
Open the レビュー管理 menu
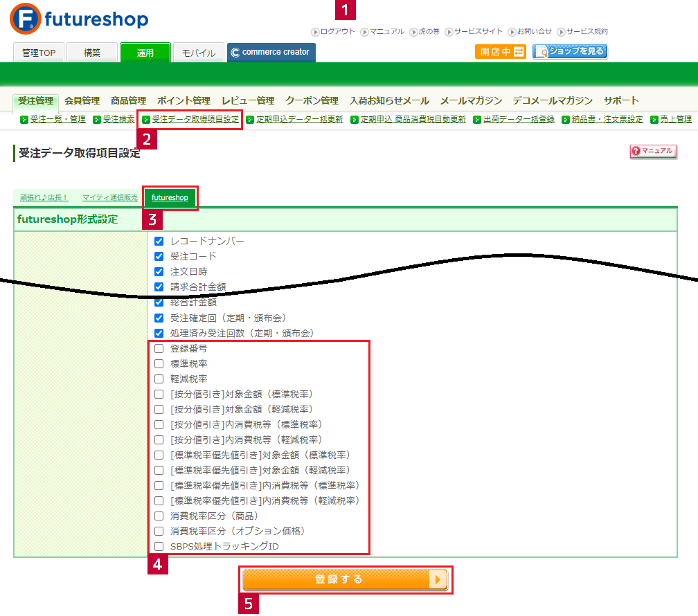click(248, 100)
